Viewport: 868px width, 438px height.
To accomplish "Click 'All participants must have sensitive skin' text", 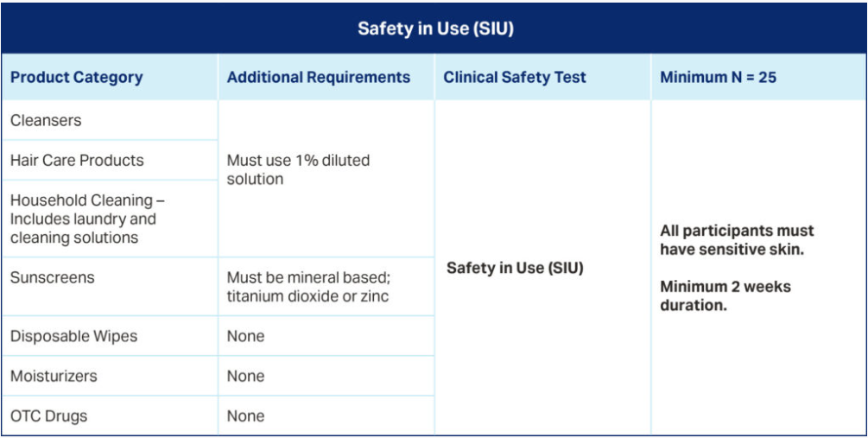I will [737, 240].
